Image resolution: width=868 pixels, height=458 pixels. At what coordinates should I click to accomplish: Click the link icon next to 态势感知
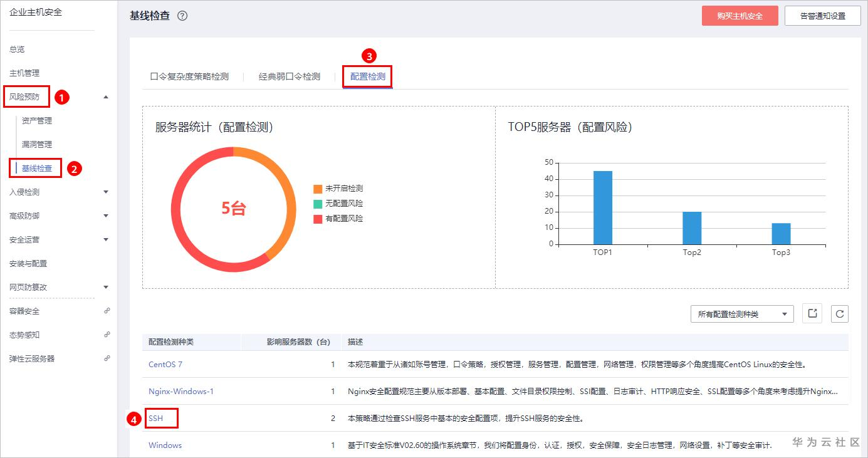(x=107, y=335)
